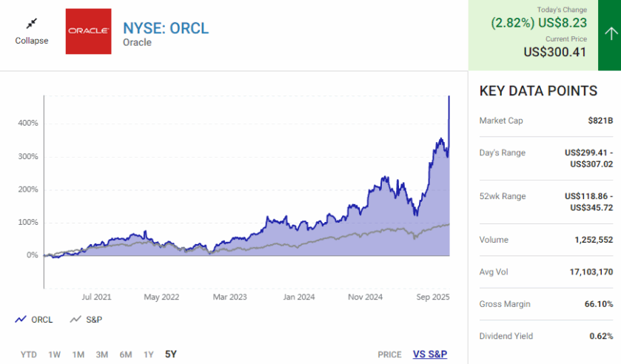Select the 1W time range
This screenshot has width=621, height=364.
[x=54, y=354]
